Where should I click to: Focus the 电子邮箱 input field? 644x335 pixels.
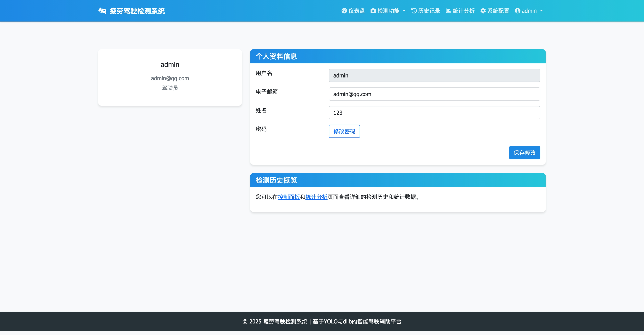pos(434,94)
